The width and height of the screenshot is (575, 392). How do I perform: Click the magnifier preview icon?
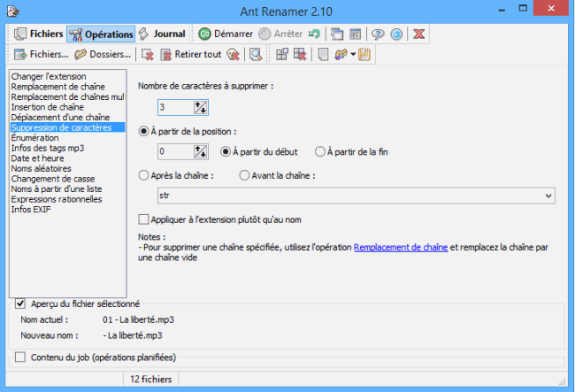[x=256, y=55]
